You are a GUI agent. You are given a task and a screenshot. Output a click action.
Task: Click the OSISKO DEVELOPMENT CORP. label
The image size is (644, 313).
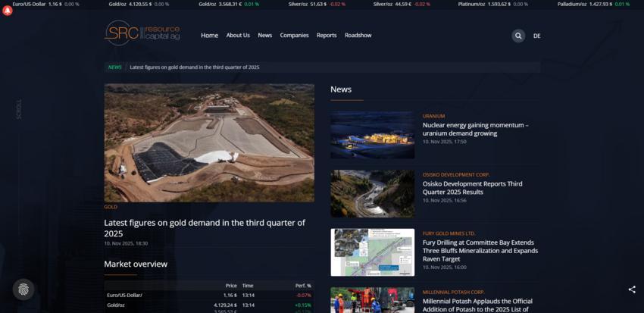coord(456,175)
